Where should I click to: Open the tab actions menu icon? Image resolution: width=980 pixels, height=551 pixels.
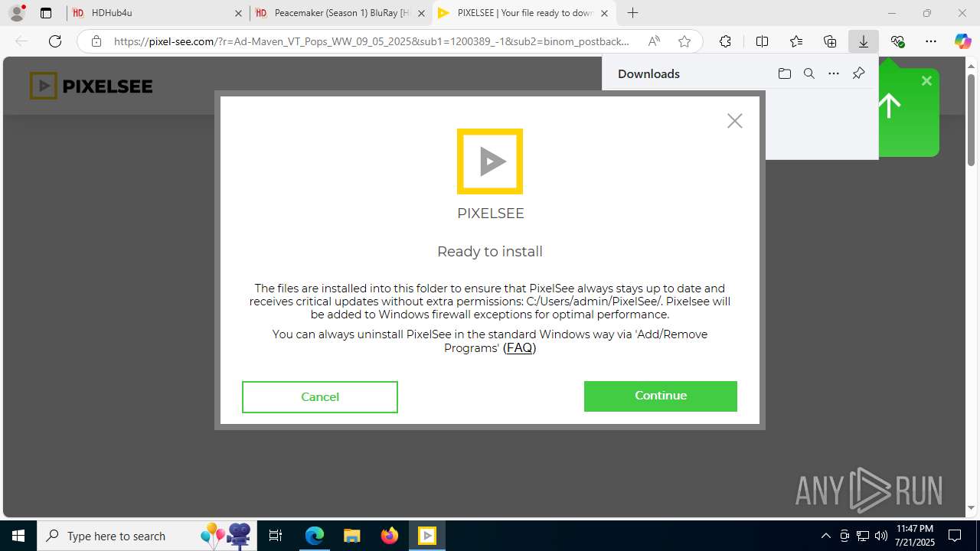coord(46,13)
